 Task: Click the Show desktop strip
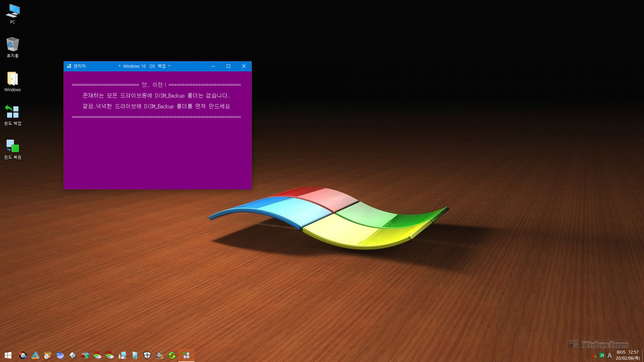pyautogui.click(x=643, y=355)
